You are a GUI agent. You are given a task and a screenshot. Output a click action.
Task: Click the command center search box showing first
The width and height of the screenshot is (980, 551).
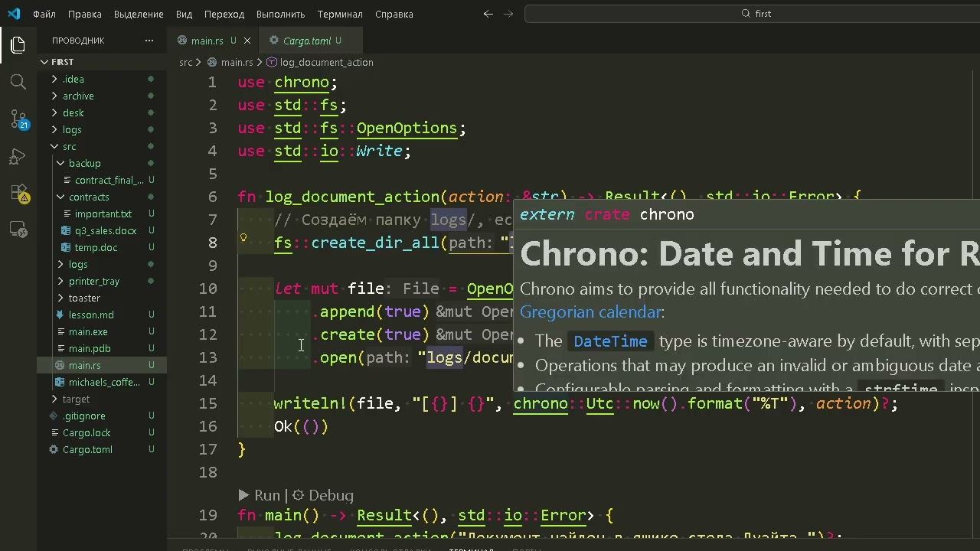tap(756, 14)
